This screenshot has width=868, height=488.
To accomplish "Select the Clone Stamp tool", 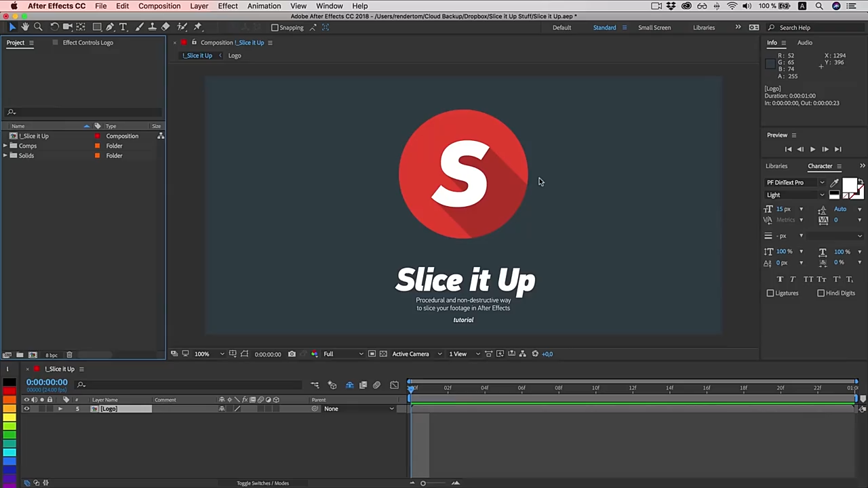I will tap(153, 27).
